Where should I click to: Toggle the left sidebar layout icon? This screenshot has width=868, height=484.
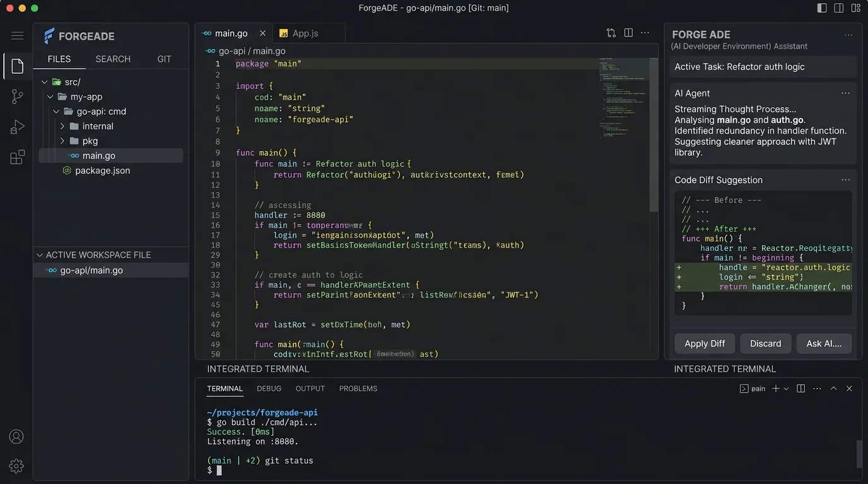click(822, 8)
